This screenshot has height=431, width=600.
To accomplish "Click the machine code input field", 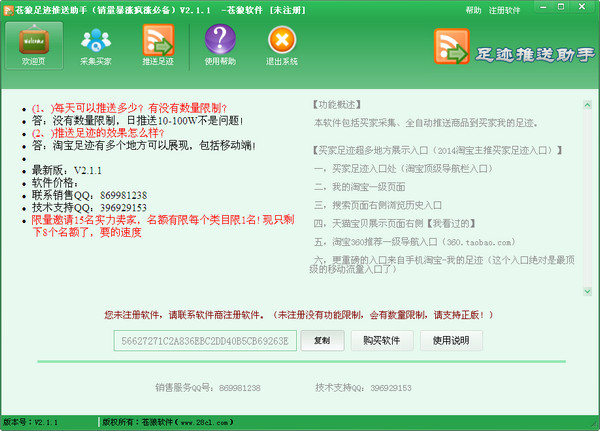I will coord(205,341).
